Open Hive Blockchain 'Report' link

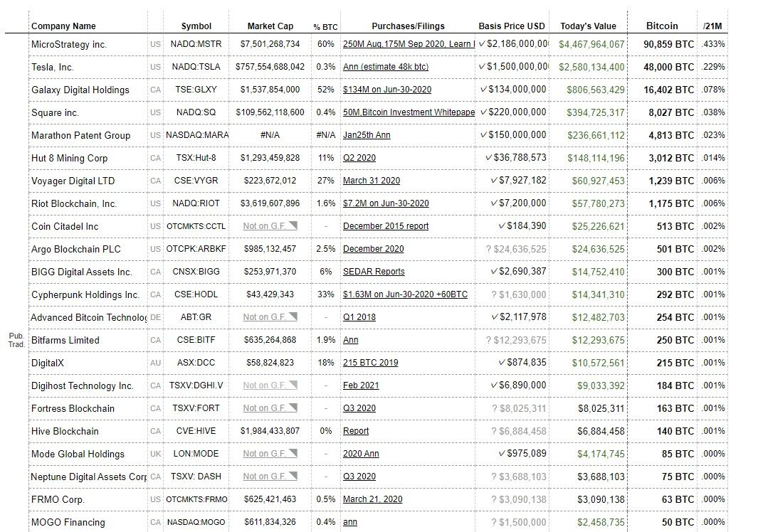(x=356, y=431)
